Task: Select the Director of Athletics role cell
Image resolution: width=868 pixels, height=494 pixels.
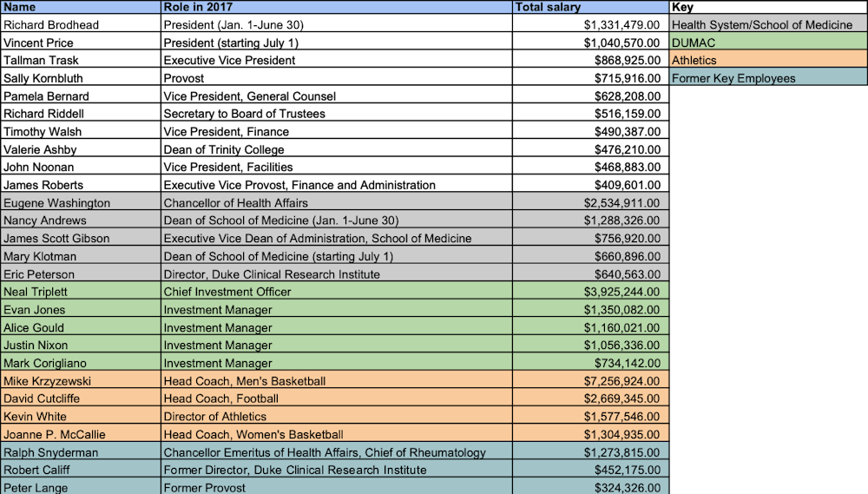Action: tap(337, 417)
